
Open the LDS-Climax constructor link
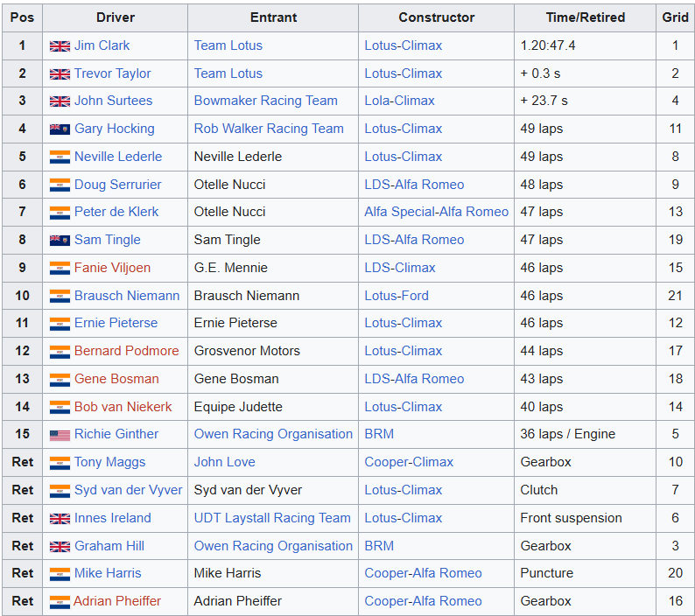click(400, 268)
